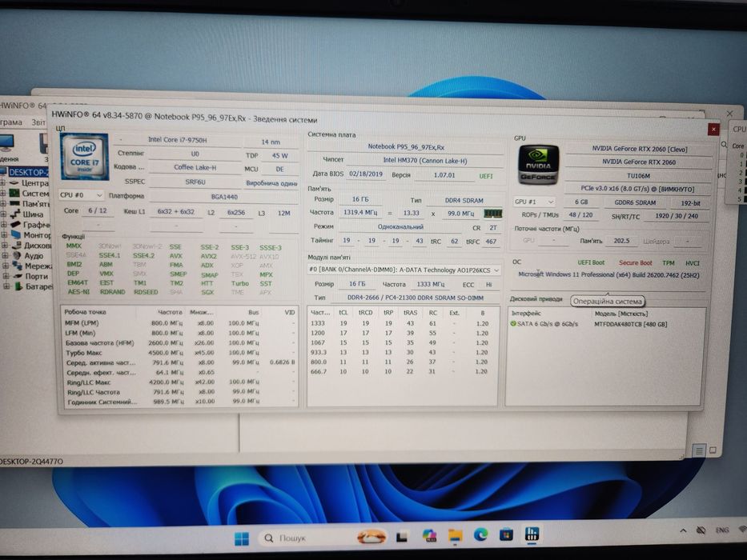Click the GDDR6 SDRAM memory type value
This screenshot has height=560, width=747.
pos(635,202)
